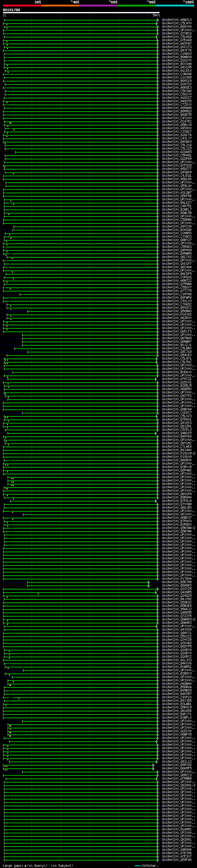
Task: Open hit UniRef100_A7E449
Action: tap(176, 40)
